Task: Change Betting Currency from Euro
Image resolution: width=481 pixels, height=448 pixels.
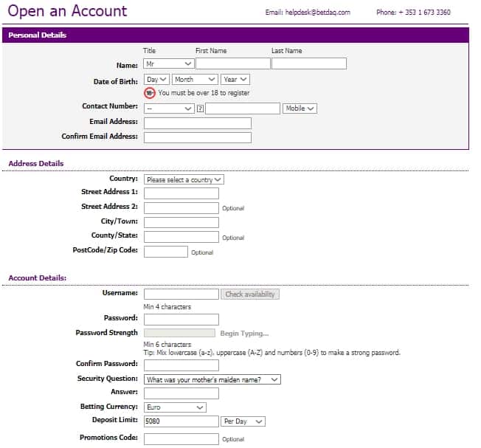Action: click(175, 407)
